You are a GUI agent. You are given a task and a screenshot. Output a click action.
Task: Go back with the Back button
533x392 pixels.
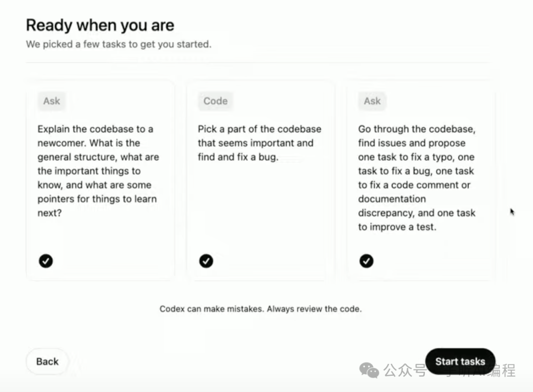point(47,361)
